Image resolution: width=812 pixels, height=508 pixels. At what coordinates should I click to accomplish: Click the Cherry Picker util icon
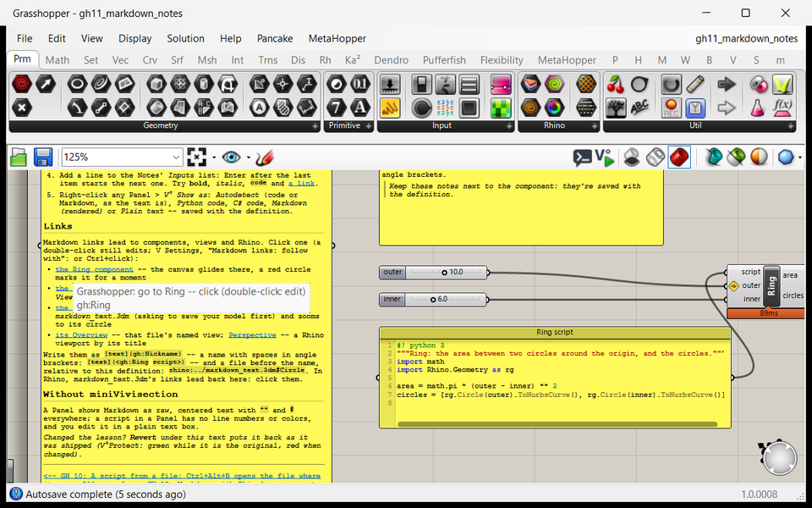[x=615, y=84]
